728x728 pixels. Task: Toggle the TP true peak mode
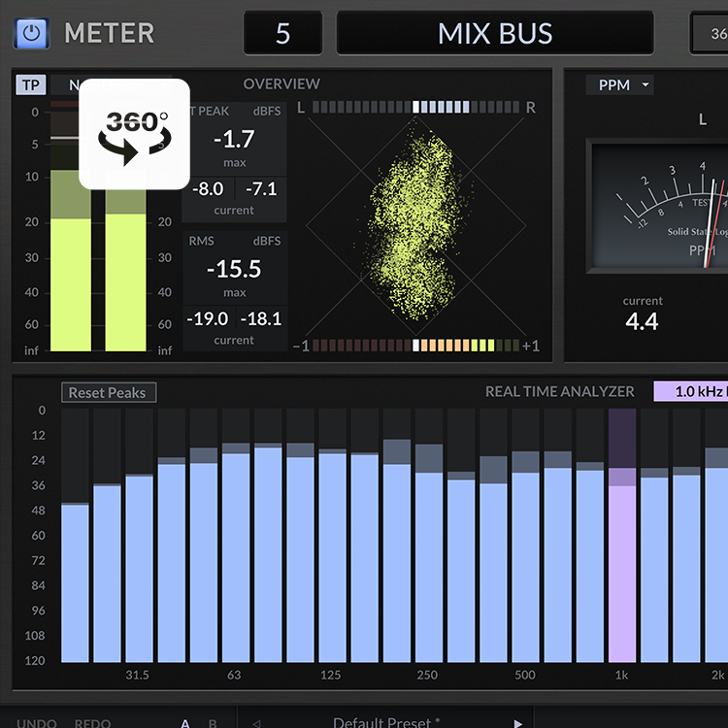[x=31, y=85]
